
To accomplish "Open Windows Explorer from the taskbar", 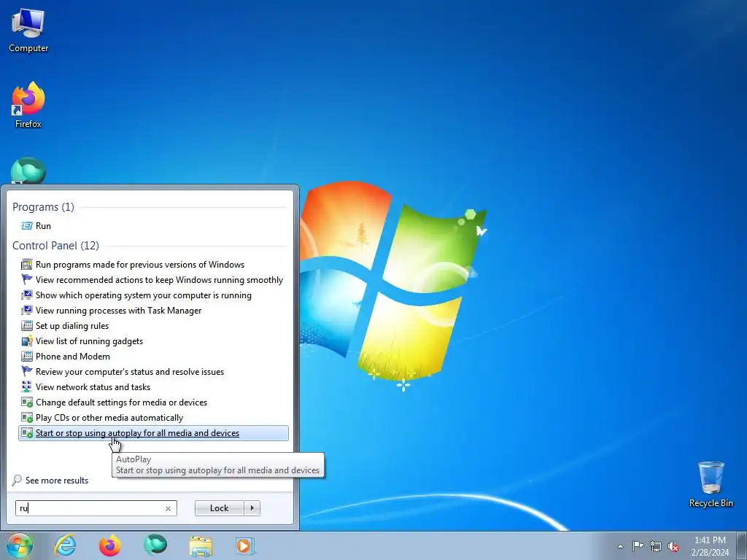I will [x=201, y=545].
